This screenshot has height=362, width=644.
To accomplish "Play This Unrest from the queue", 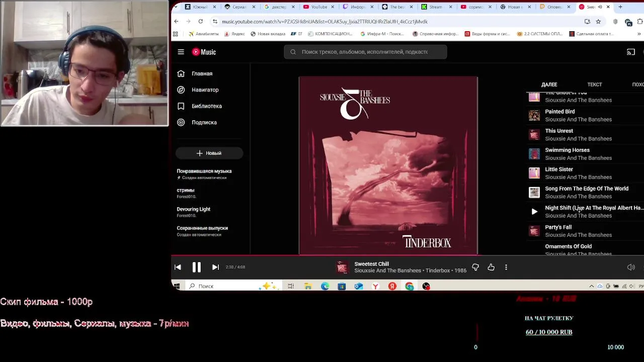I will (586, 134).
